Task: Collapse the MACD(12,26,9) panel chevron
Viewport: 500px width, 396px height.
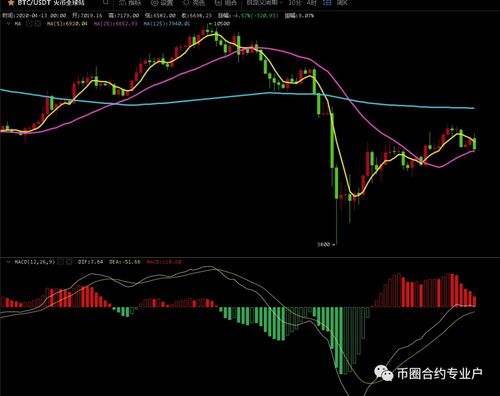Action: 9,262
